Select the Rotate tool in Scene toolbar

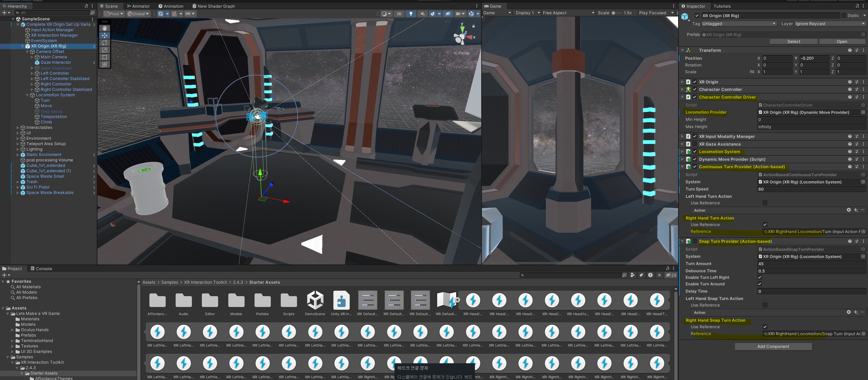104,43
